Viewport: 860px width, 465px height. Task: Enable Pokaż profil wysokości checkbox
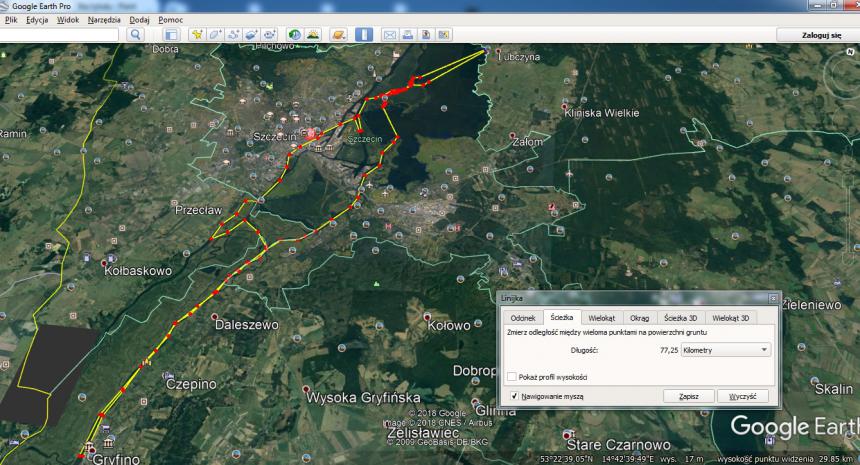[512, 377]
